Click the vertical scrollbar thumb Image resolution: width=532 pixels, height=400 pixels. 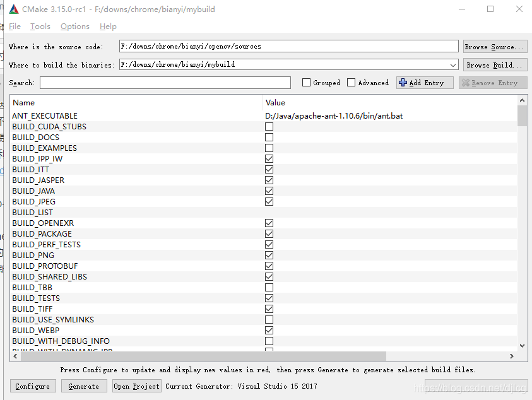(522, 115)
